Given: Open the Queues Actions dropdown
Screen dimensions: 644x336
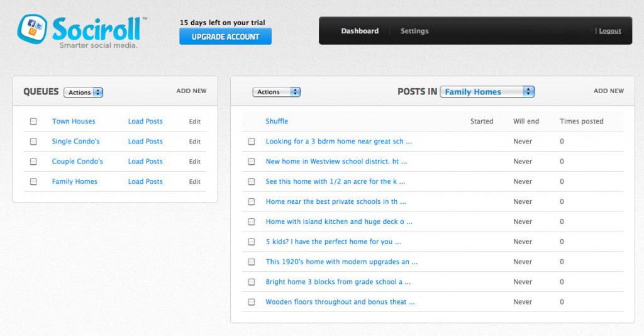Looking at the screenshot, I should coord(84,92).
